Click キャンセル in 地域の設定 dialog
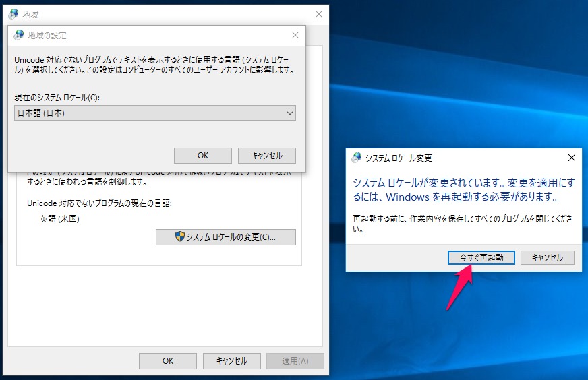Screen dimensions: 588x380 [x=266, y=156]
